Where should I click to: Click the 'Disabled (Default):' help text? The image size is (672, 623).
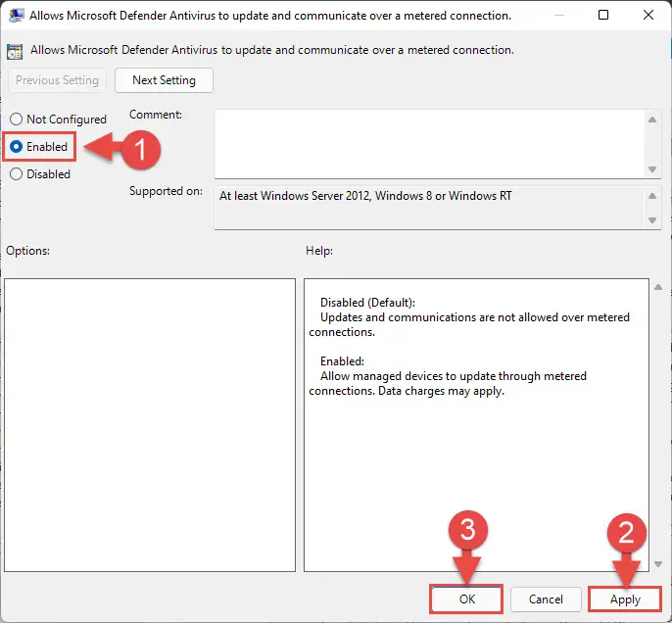(367, 303)
